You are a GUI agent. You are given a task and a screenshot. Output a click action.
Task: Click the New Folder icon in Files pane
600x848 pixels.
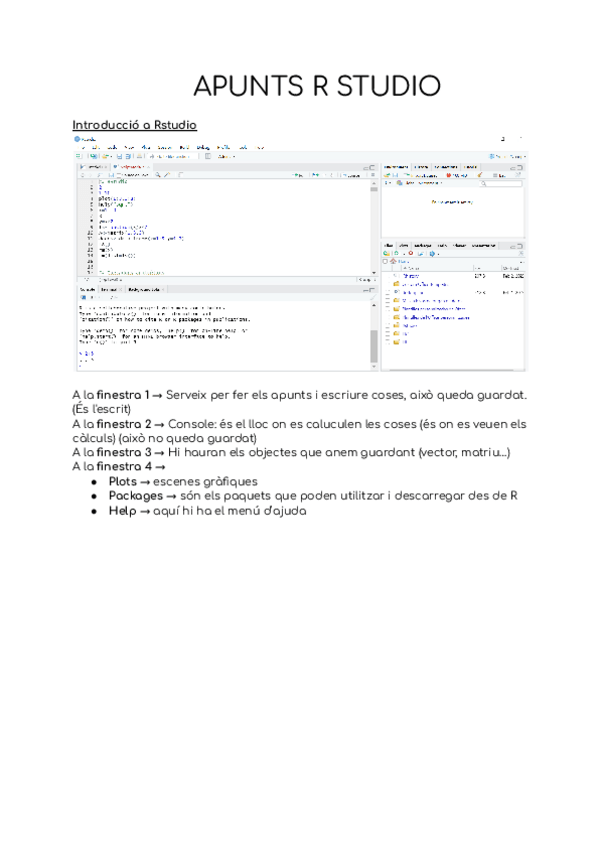coord(388,254)
